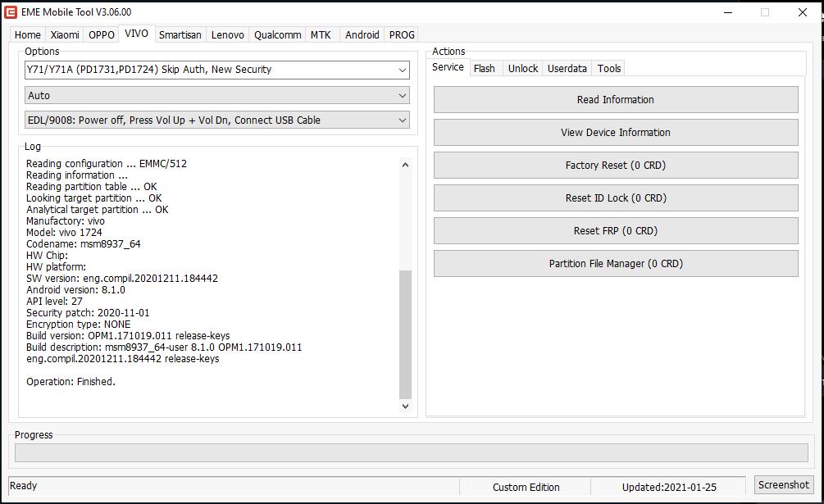Click 'Encryption type: NONE' log line
This screenshot has width=824, height=504.
pos(79,325)
